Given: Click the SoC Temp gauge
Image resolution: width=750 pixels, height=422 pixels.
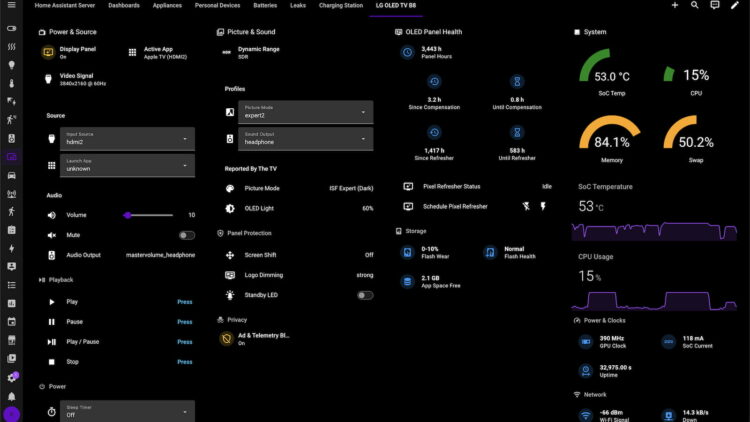Looking at the screenshot, I should click(611, 72).
